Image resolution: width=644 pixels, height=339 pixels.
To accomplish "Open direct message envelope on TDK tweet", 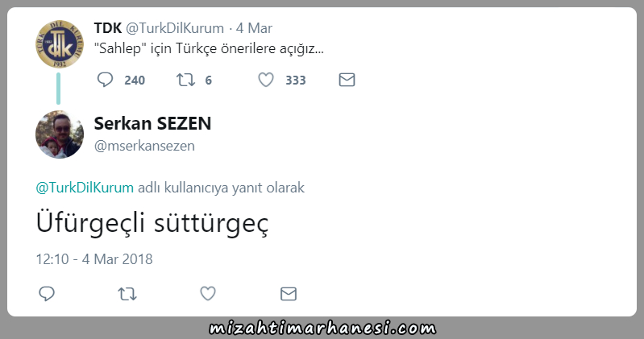I will click(347, 80).
